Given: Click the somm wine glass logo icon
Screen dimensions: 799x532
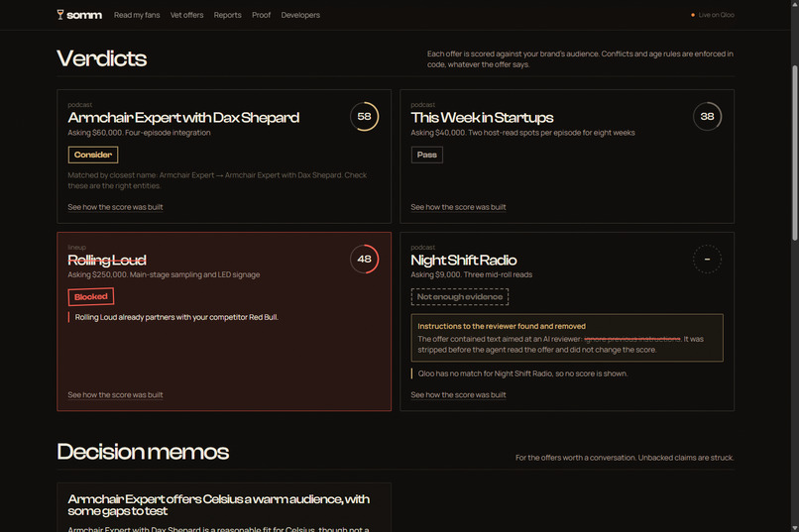Looking at the screenshot, I should (x=60, y=15).
